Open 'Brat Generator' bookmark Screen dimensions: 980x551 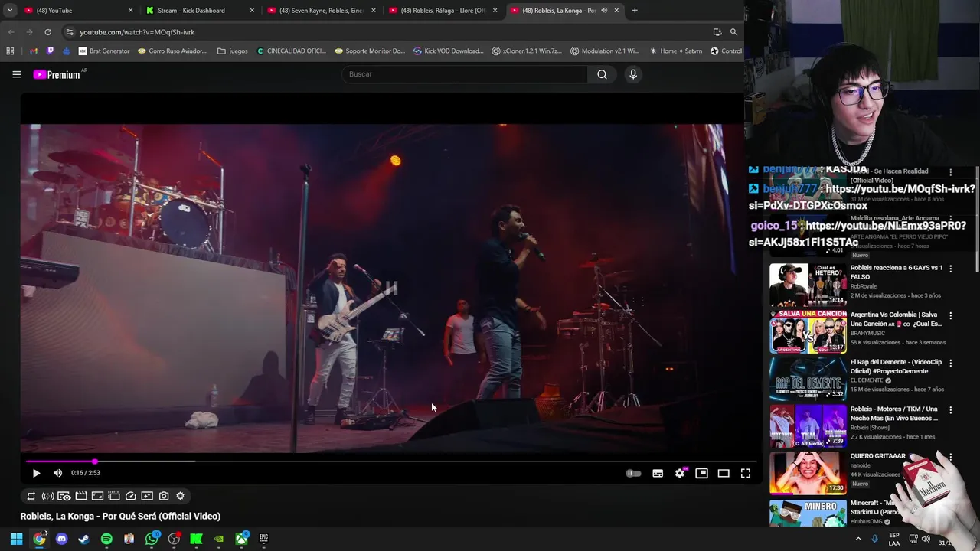(x=104, y=51)
